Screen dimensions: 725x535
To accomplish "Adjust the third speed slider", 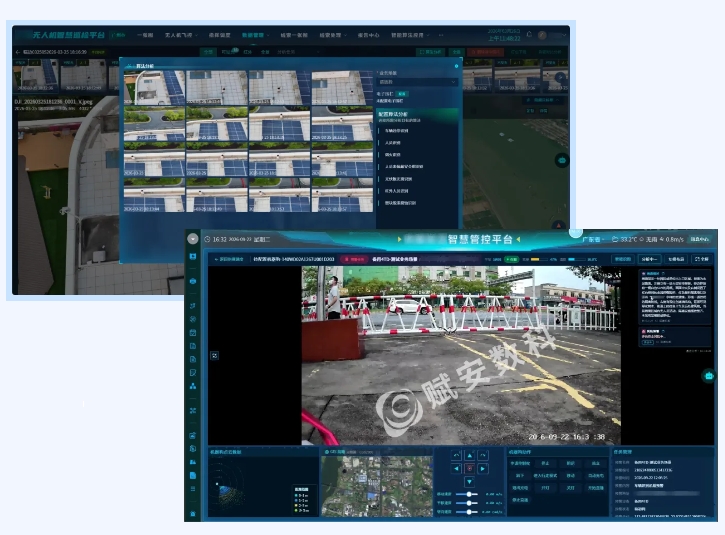I will pos(467,512).
